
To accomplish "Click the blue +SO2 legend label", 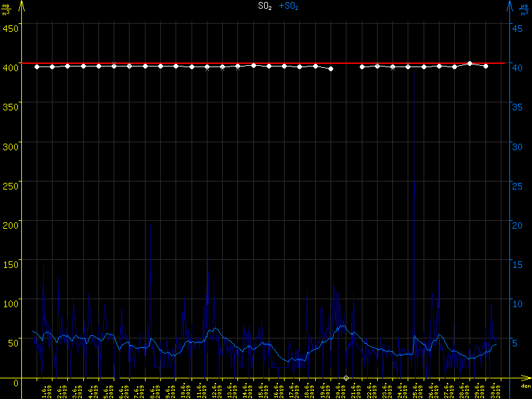I will (x=288, y=6).
